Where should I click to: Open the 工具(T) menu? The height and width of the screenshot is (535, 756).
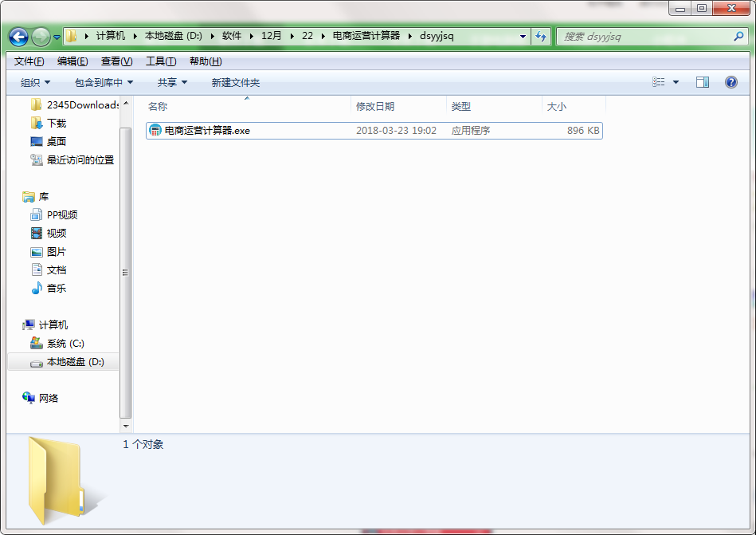pyautogui.click(x=160, y=61)
